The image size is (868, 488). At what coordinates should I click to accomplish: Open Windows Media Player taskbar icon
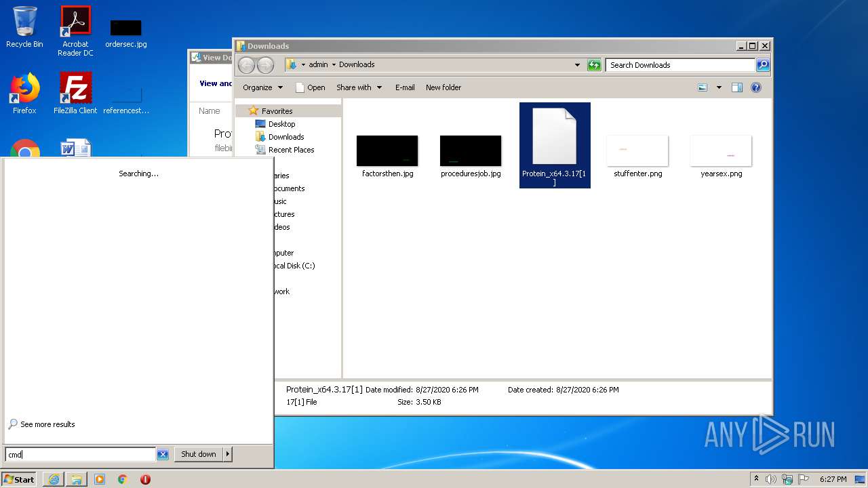coord(100,479)
